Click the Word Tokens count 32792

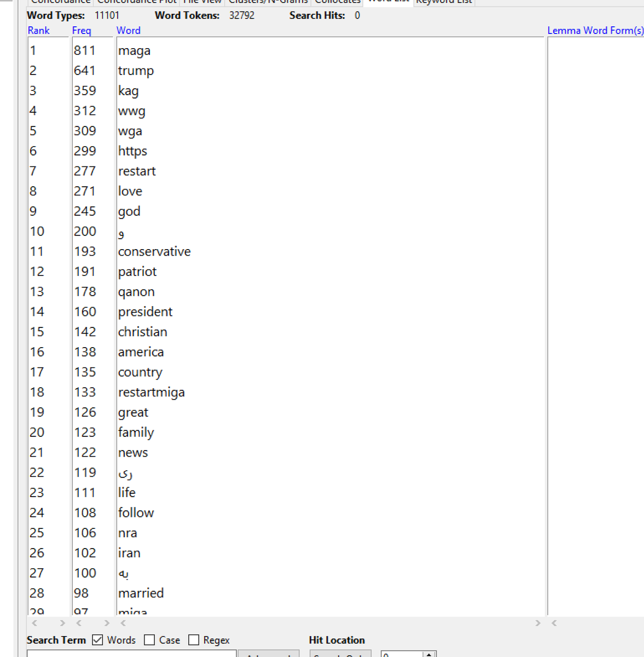click(x=242, y=15)
